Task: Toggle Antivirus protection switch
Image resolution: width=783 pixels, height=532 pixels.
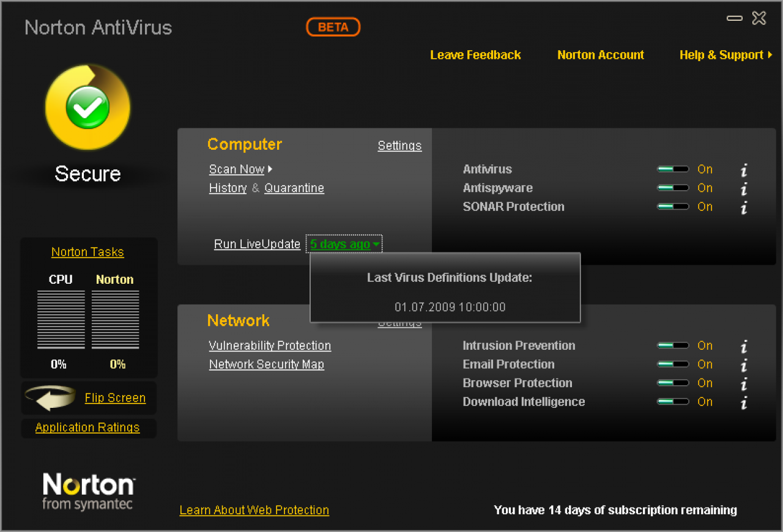Action: click(x=673, y=169)
